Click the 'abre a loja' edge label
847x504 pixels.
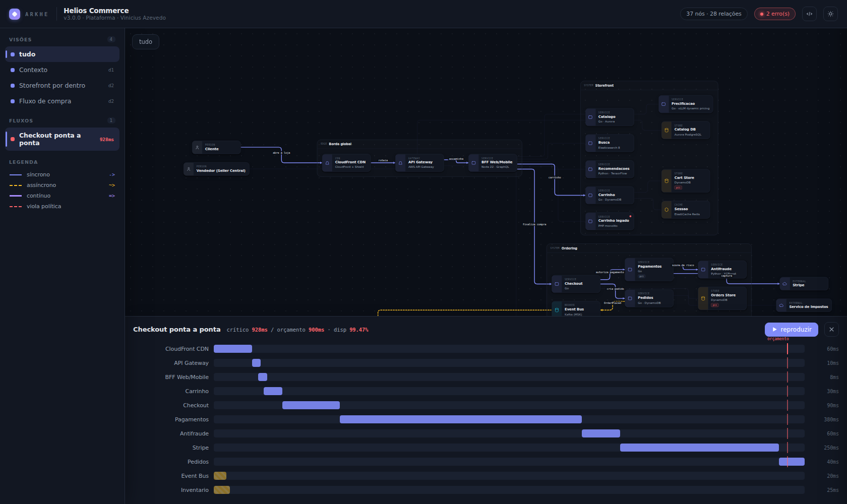click(281, 153)
